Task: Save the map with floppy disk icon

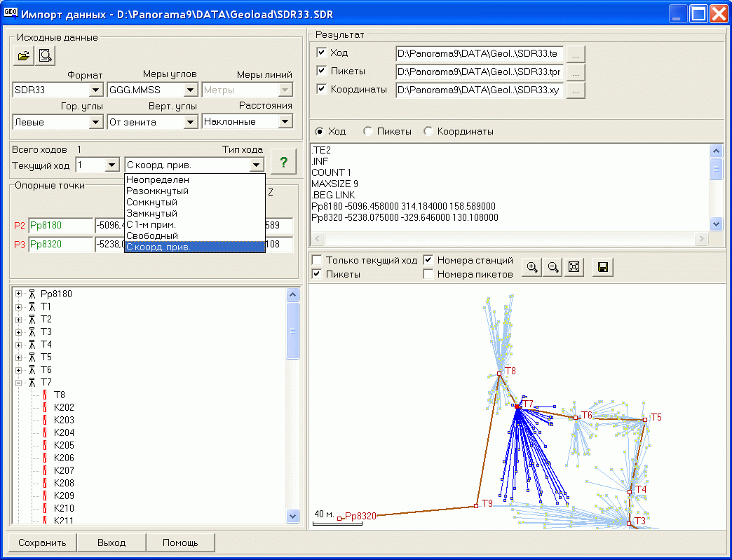Action: pyautogui.click(x=602, y=267)
